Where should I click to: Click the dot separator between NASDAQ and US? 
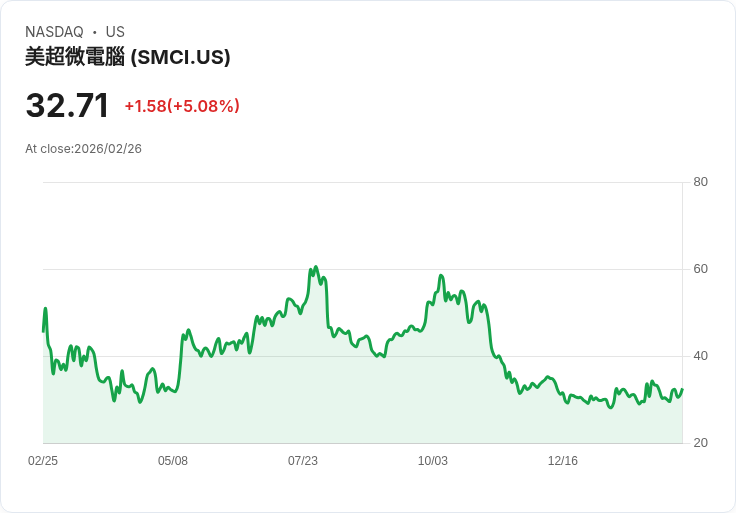pyautogui.click(x=95, y=33)
